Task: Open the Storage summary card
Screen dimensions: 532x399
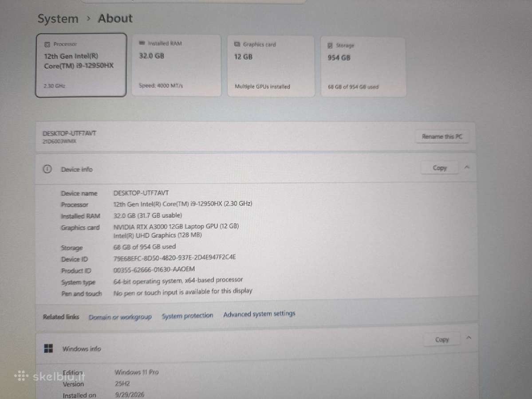Action: (363, 67)
